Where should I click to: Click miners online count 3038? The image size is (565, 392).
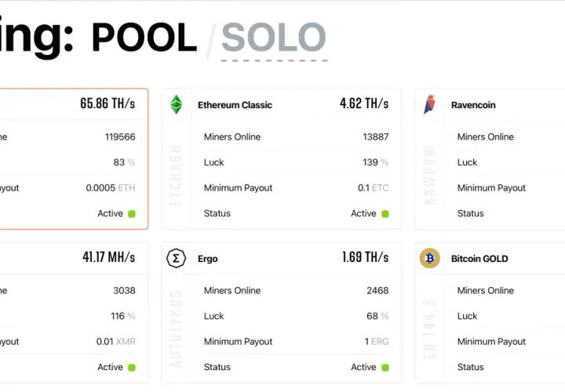click(124, 291)
